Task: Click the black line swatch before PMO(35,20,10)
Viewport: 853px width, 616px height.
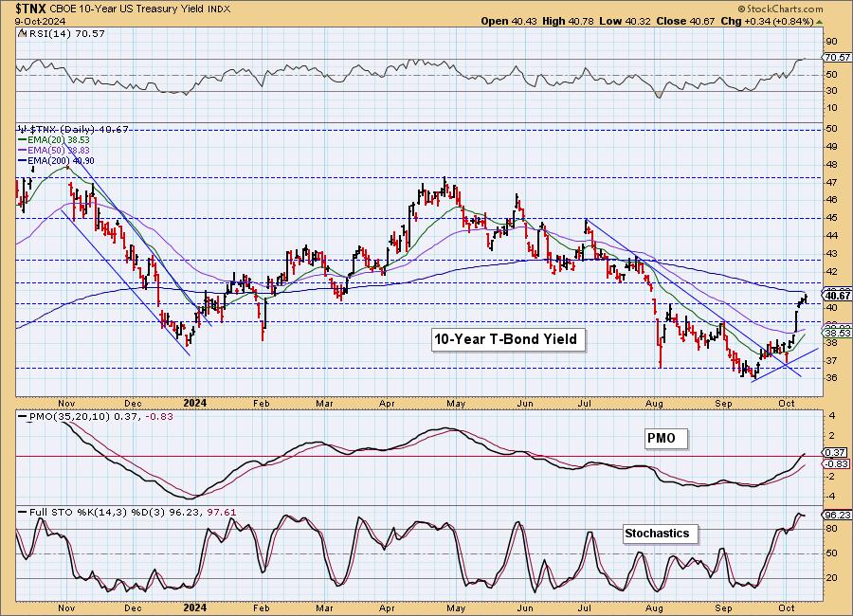Action: 23,416
